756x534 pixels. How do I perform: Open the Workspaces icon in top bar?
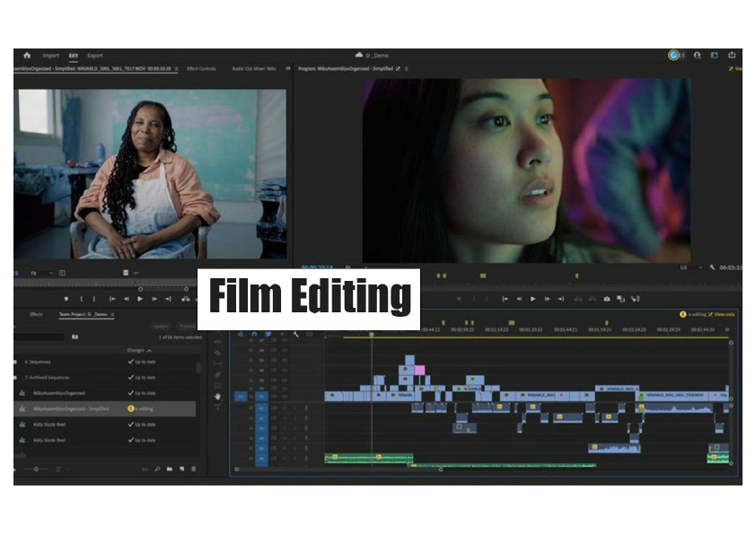point(715,56)
